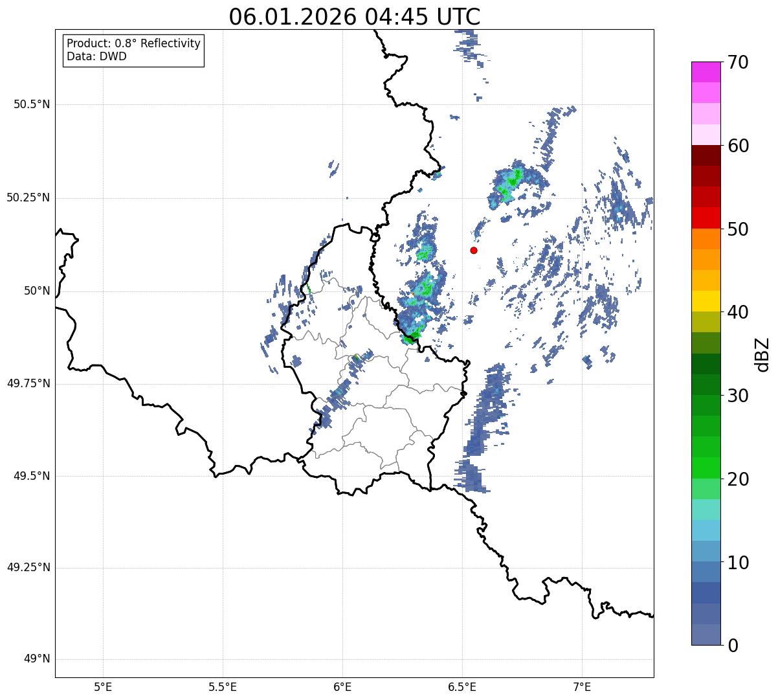778x700 pixels.
Task: Click the longitude label 5.5°E
Action: click(223, 686)
